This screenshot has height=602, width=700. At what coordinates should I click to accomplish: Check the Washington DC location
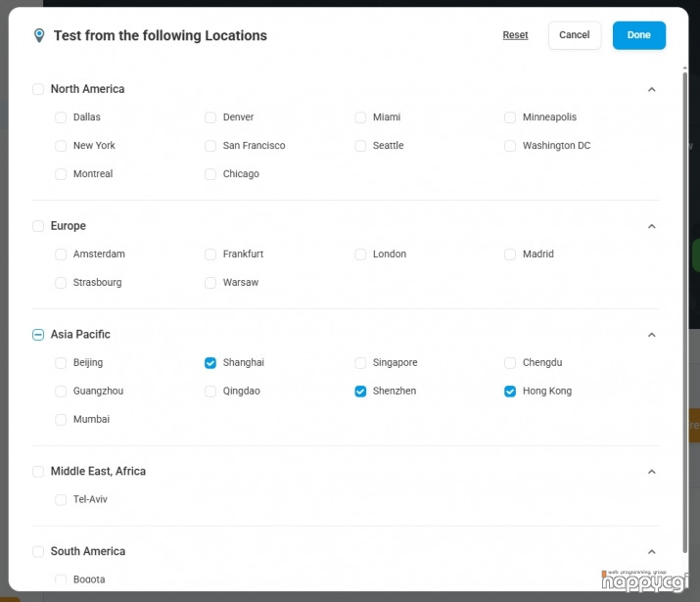(510, 146)
